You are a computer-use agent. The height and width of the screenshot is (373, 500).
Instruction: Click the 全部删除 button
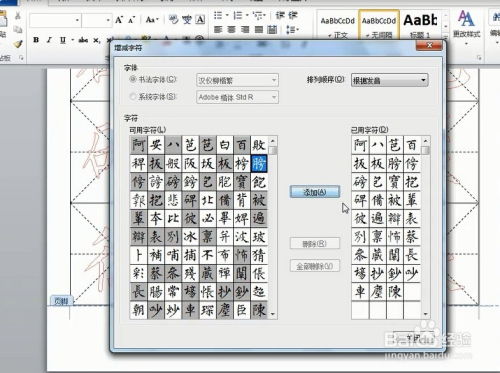click(x=315, y=266)
